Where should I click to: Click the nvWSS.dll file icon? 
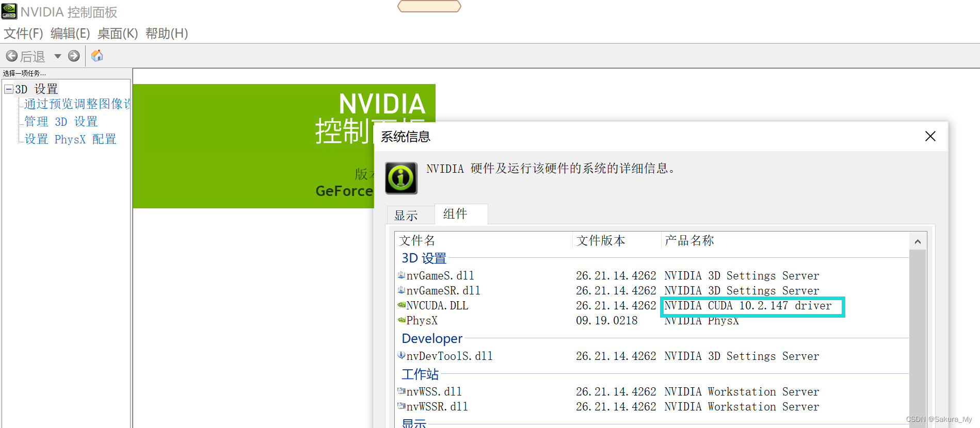(x=401, y=391)
